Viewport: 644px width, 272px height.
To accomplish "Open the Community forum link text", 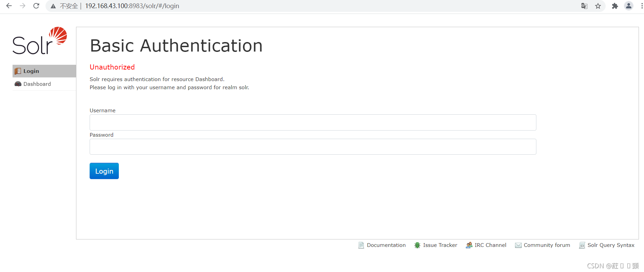I will click(x=547, y=245).
